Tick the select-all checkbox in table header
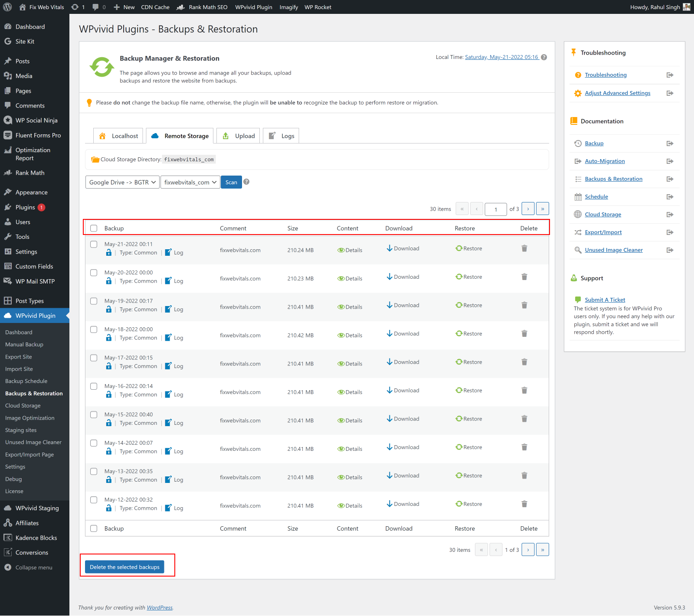The image size is (694, 616). 94,228
